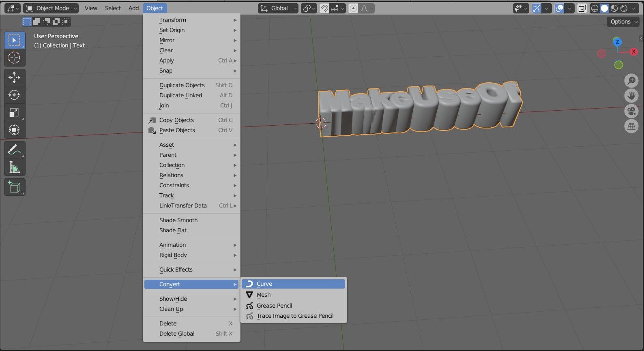The height and width of the screenshot is (351, 644).
Task: Toggle snapping magnet icon
Action: [324, 8]
